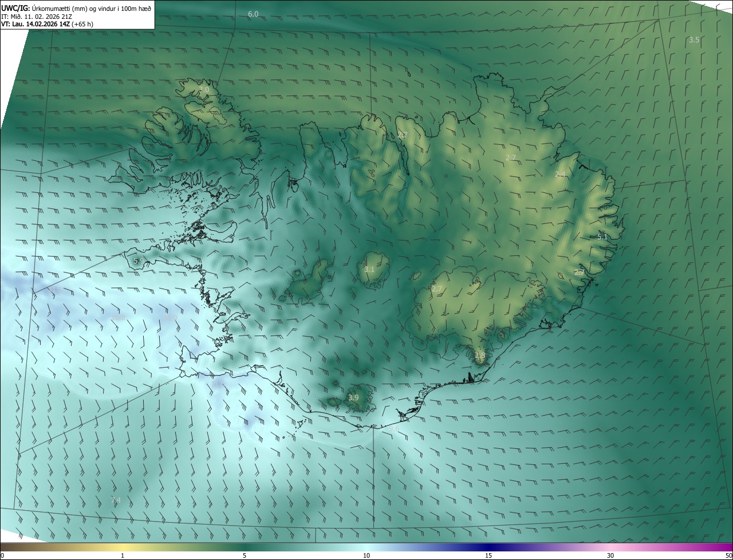Click the 5.1 value label on the east coast
This screenshot has width=733, height=560.
[602, 236]
